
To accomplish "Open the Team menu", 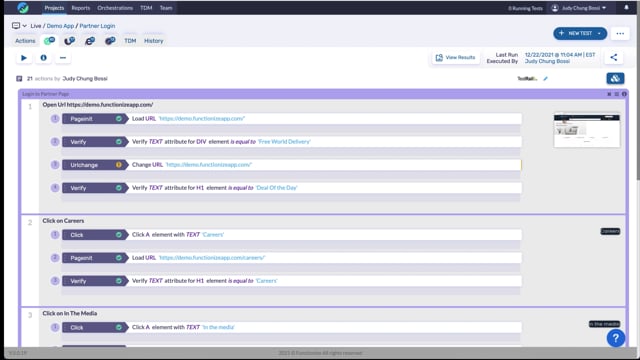I will tap(166, 8).
